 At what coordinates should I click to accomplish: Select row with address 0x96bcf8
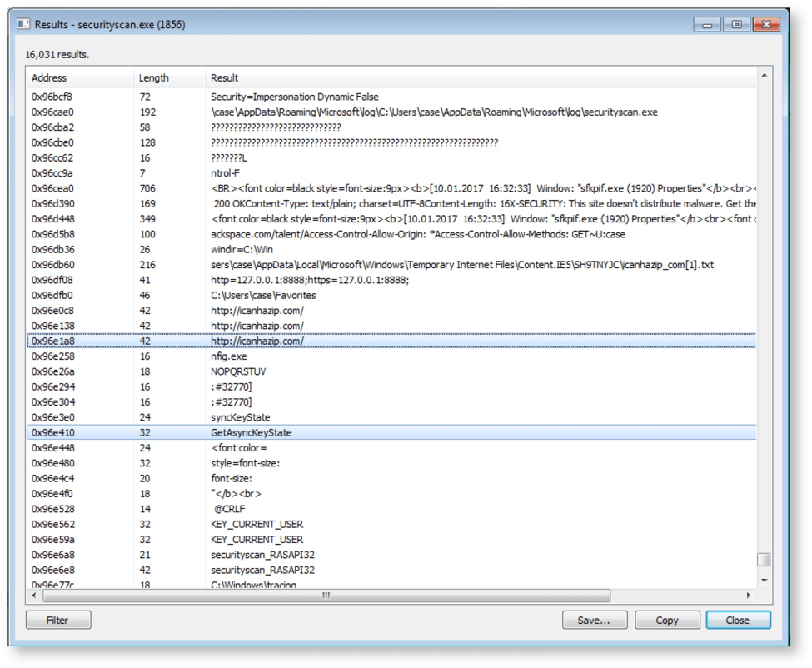point(391,97)
